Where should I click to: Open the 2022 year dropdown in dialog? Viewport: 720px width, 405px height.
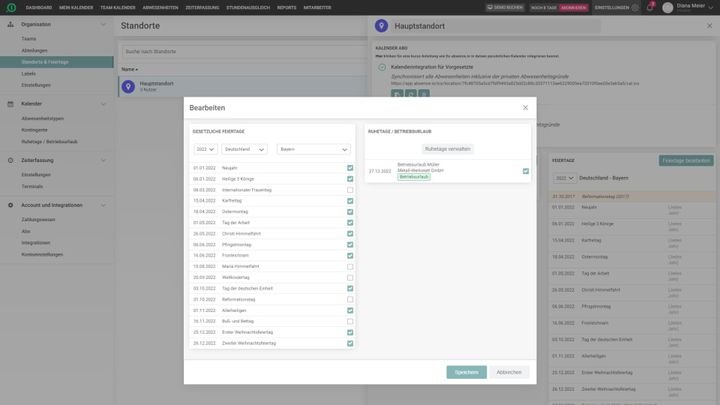(x=205, y=149)
